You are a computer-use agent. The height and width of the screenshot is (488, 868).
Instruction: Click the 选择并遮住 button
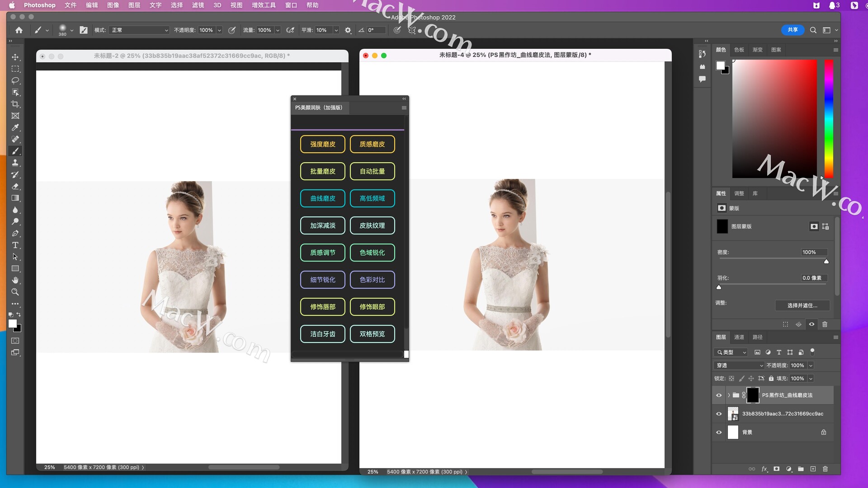pos(802,305)
